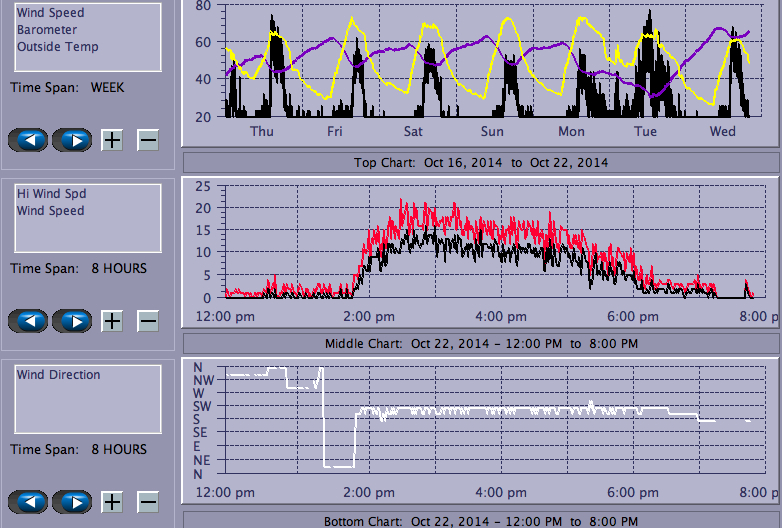Viewport: 782px width, 528px height.
Task: Click the plus button for the bottom chart
Action: 112,502
